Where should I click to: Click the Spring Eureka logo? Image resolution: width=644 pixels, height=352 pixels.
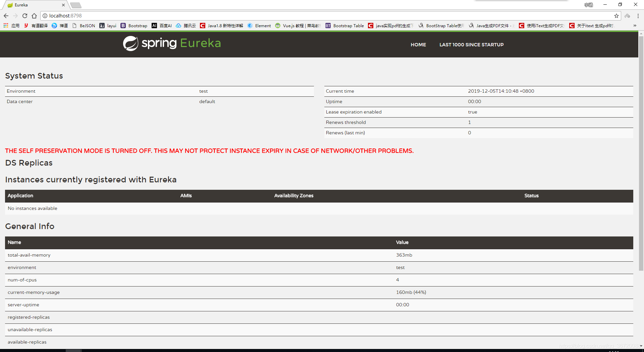pyautogui.click(x=172, y=43)
